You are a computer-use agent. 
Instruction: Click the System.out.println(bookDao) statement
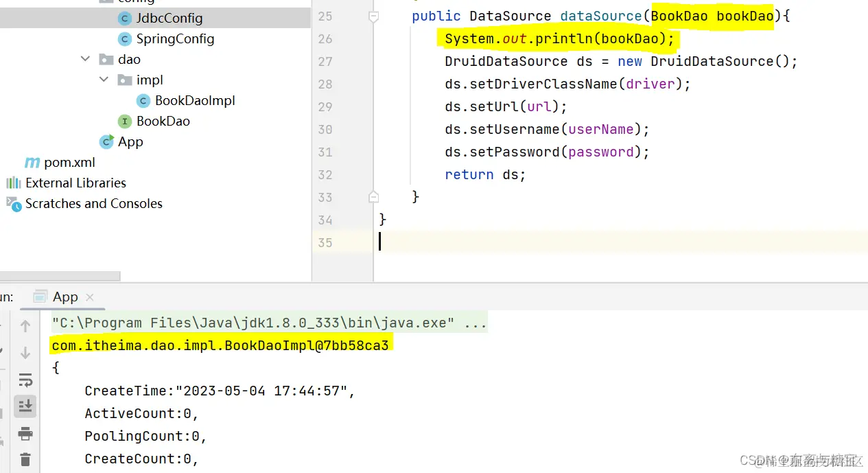pyautogui.click(x=560, y=38)
